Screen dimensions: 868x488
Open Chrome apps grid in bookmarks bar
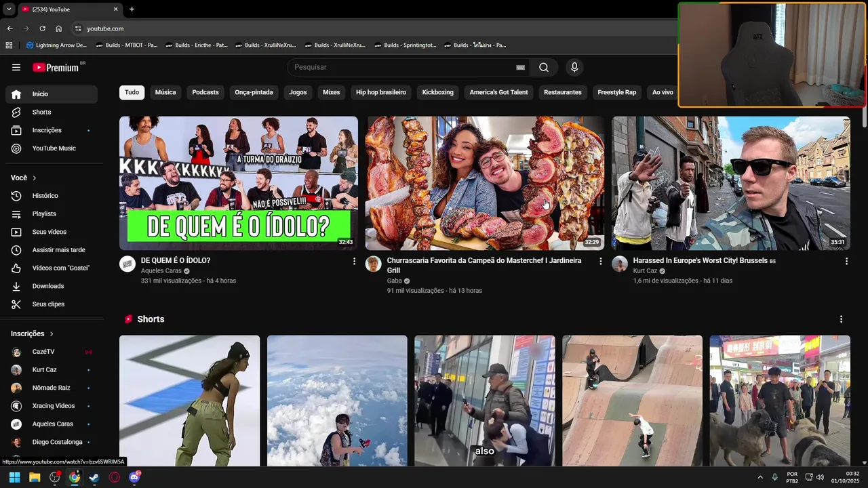[9, 45]
